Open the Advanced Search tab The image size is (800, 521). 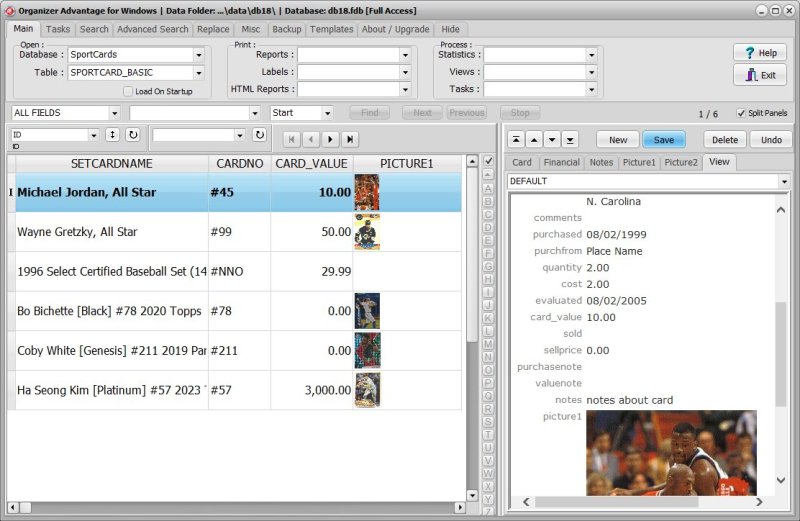click(153, 29)
